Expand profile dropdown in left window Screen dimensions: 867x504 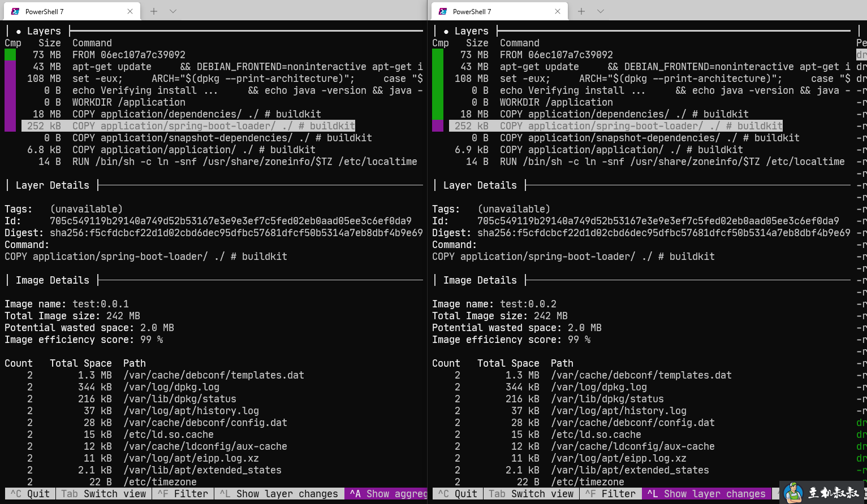point(173,11)
